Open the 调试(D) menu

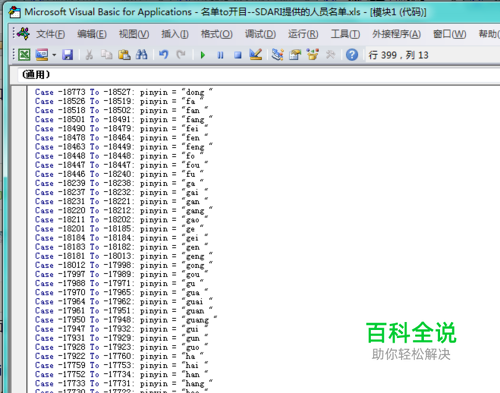coord(260,34)
